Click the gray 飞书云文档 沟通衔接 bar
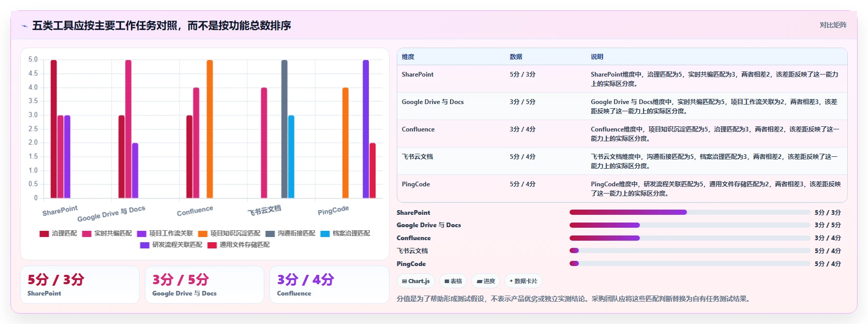This screenshot has height=324, width=868. (285, 129)
